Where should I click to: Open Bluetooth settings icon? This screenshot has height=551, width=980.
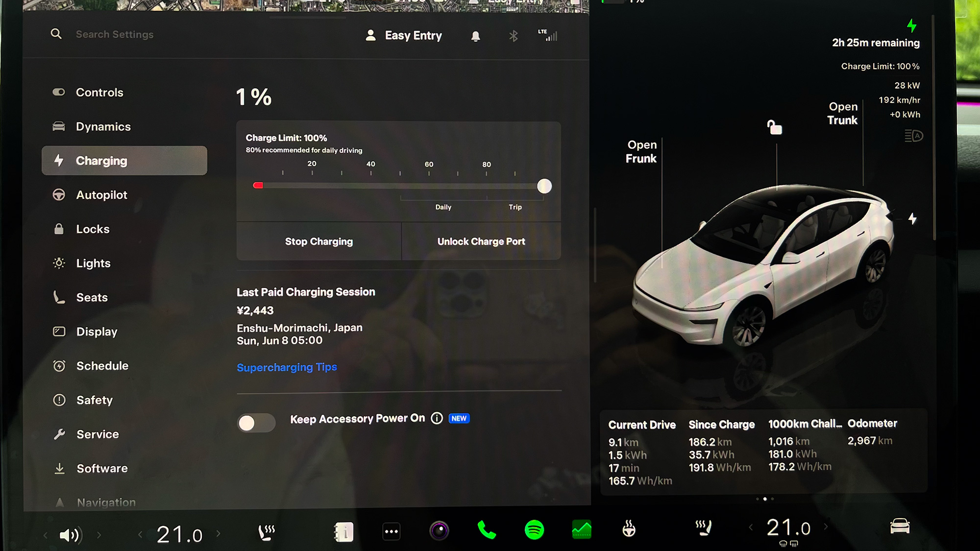(x=513, y=36)
